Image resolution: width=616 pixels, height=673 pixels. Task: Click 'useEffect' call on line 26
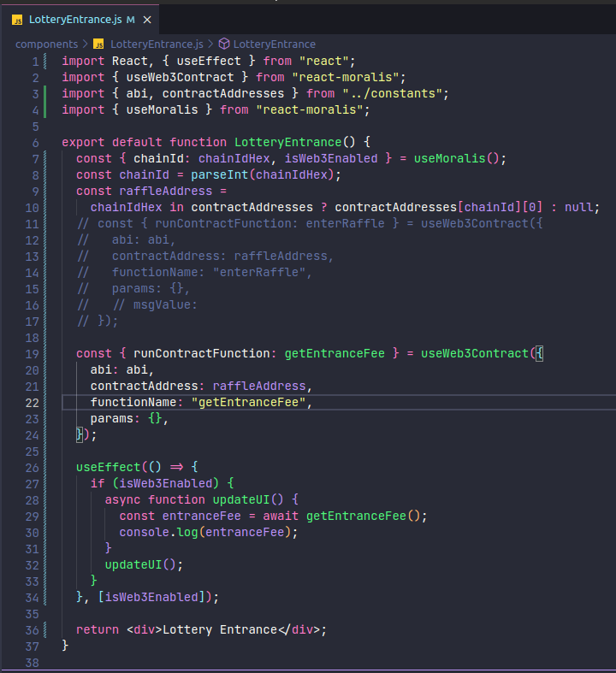[x=108, y=467]
